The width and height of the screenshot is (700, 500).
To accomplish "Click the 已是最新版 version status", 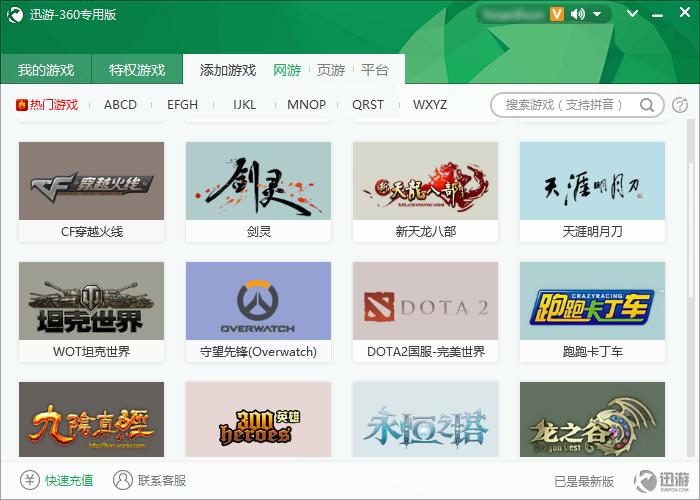I will [x=584, y=481].
